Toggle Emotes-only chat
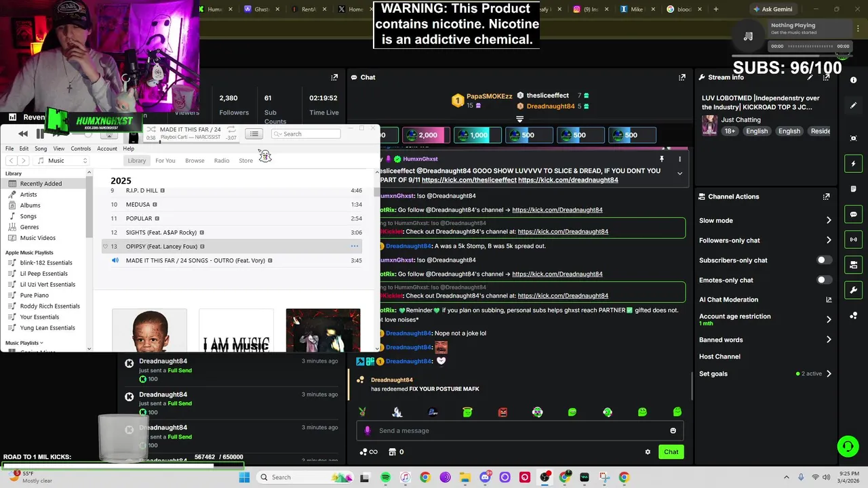868x488 pixels. [x=824, y=280]
